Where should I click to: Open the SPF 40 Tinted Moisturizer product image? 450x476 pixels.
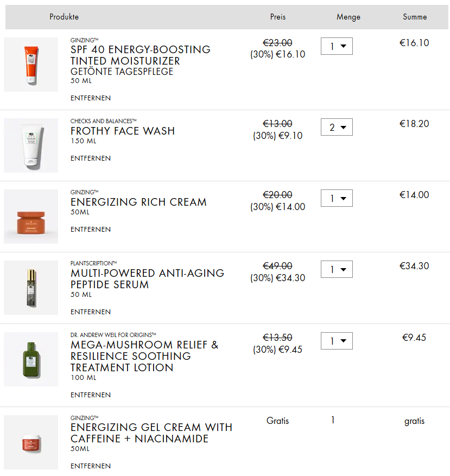[x=31, y=65]
